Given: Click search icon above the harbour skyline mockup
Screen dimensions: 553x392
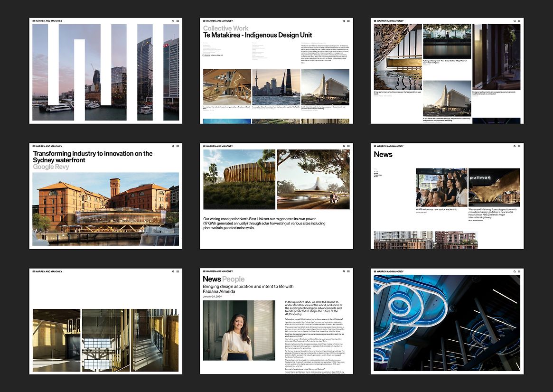Looking at the screenshot, I should (173, 21).
